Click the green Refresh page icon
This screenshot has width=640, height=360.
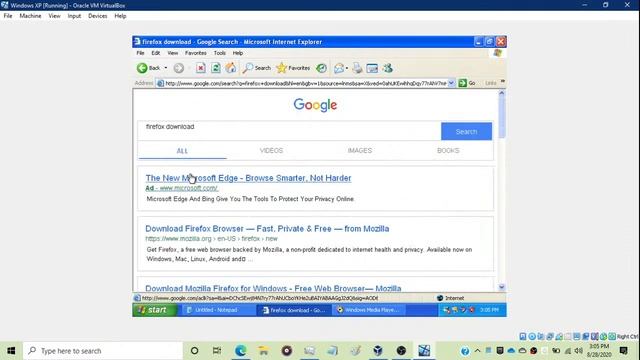click(216, 68)
